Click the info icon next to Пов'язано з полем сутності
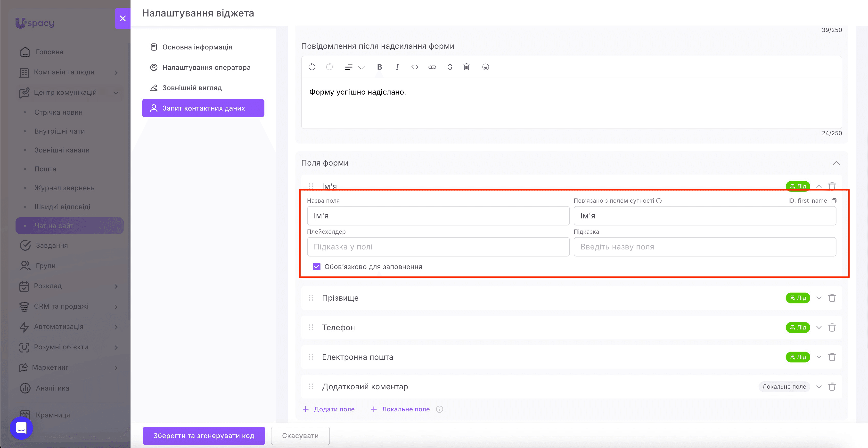This screenshot has height=448, width=868. tap(659, 201)
